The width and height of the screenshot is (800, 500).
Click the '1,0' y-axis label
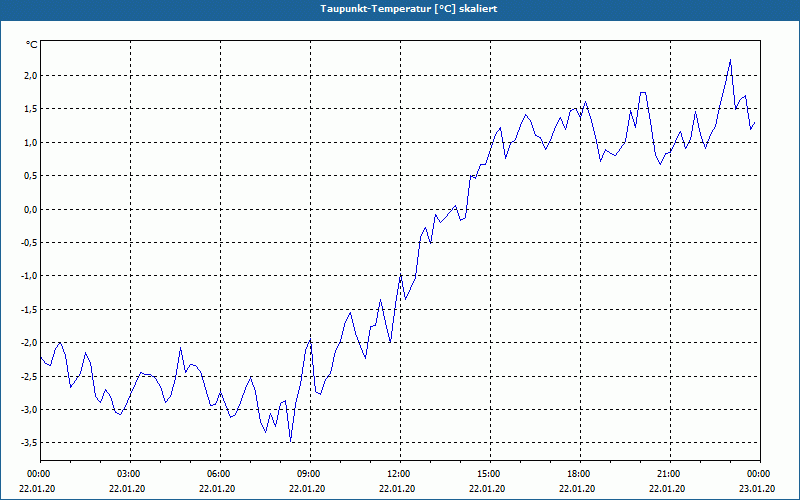31,142
